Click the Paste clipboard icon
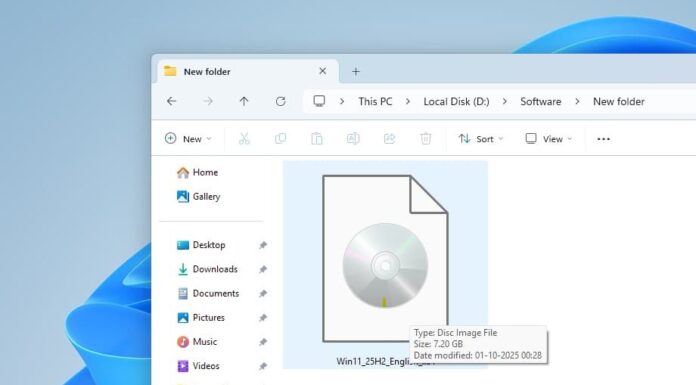 pyautogui.click(x=316, y=139)
